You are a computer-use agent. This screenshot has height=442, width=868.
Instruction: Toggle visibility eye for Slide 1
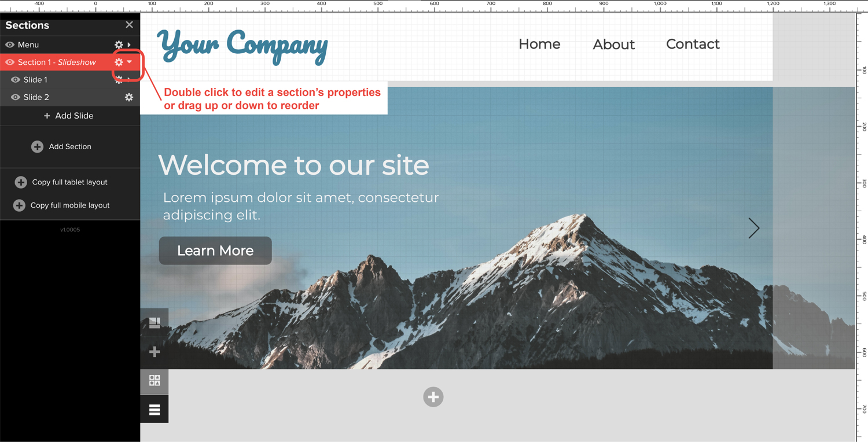16,80
